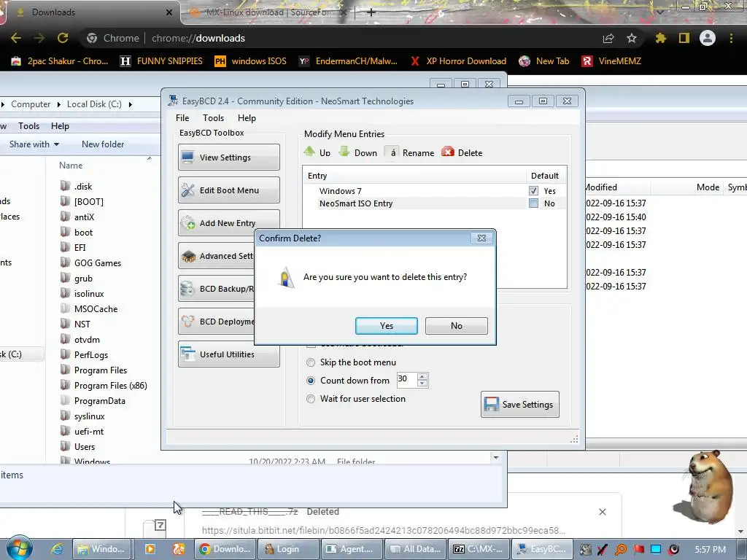Open Edit Boot Menu section
This screenshot has width=747, height=560.
(x=228, y=190)
